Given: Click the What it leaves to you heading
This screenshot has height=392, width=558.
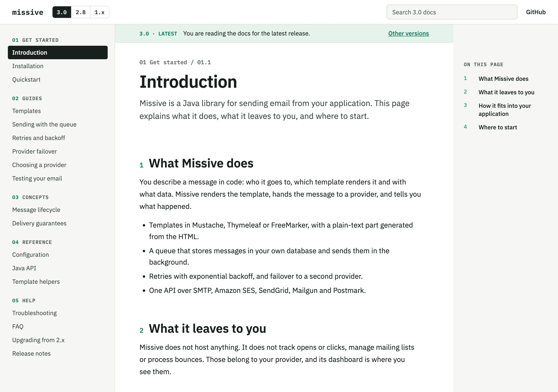Looking at the screenshot, I should tap(207, 329).
